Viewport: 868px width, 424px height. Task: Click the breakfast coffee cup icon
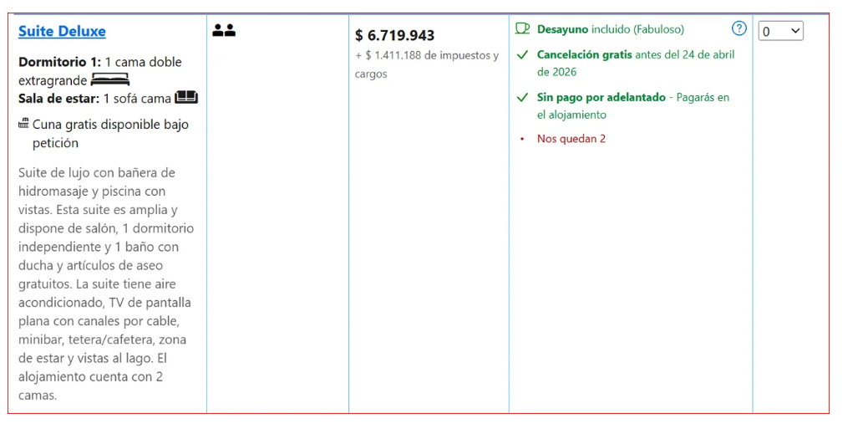[x=523, y=29]
